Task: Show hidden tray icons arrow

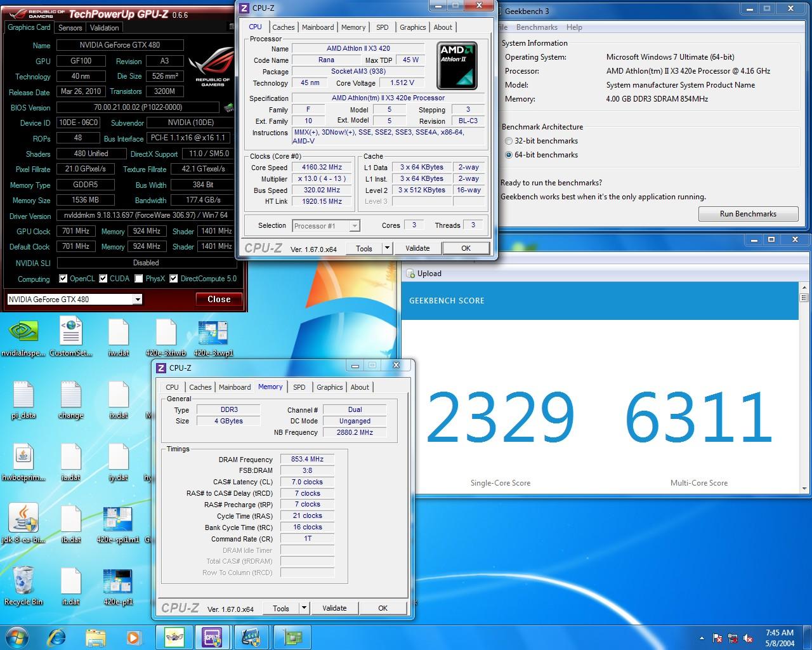Action: coord(702,638)
